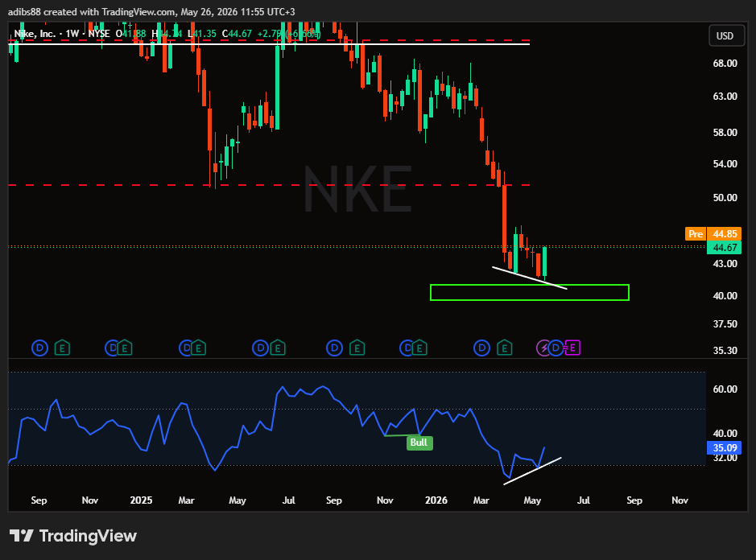Select the earnings E icon at March 2025
This screenshot has width=756, height=560.
pyautogui.click(x=198, y=348)
